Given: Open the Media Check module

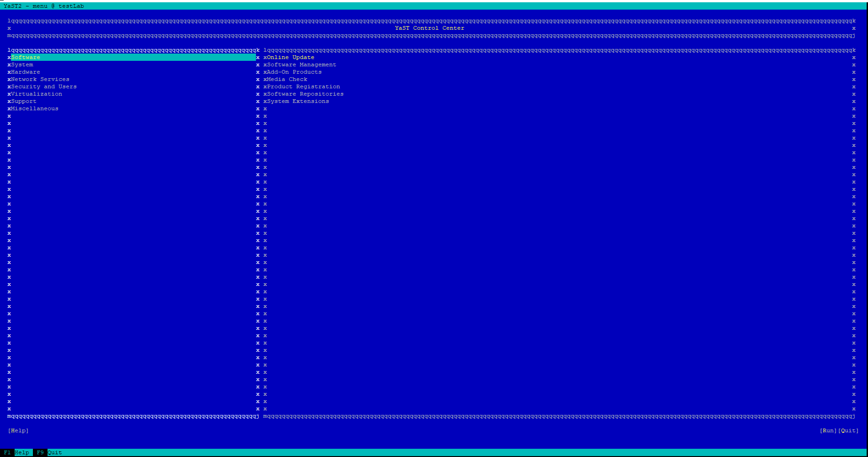Looking at the screenshot, I should (x=287, y=80).
